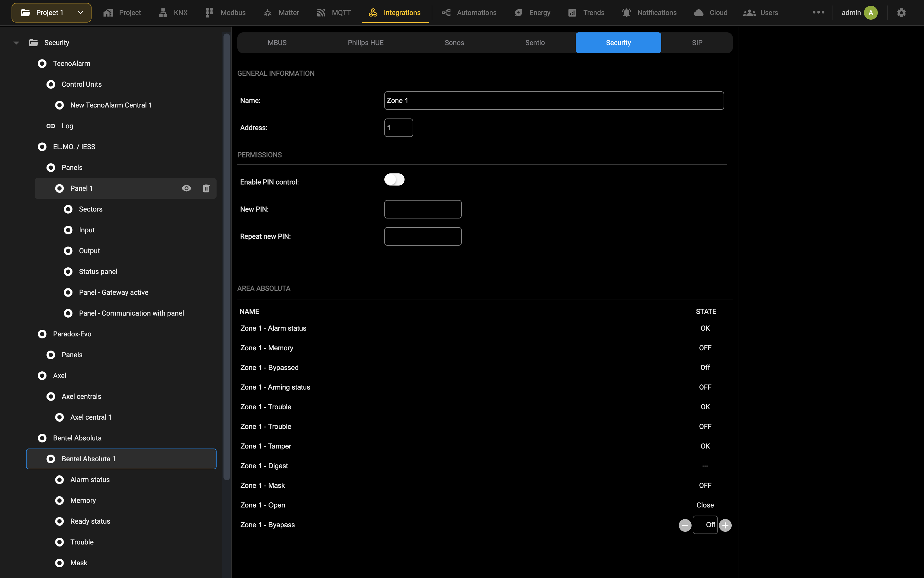Click the Notifications bell icon
The image size is (924, 578).
tap(627, 13)
